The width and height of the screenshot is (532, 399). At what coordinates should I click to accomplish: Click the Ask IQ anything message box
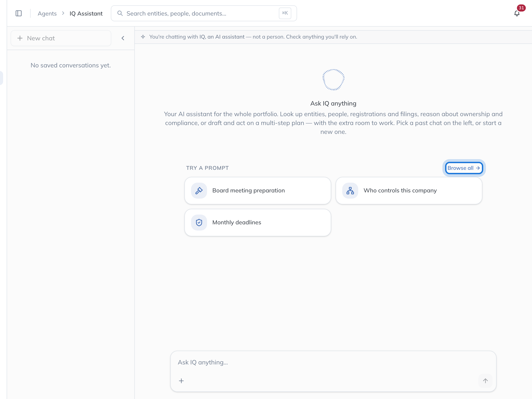pyautogui.click(x=333, y=371)
